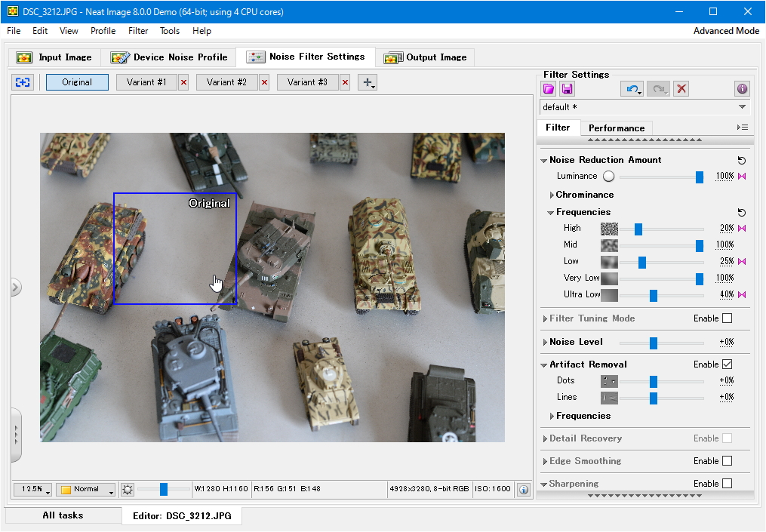Open the Filter menu
The image size is (766, 532).
pyautogui.click(x=138, y=31)
